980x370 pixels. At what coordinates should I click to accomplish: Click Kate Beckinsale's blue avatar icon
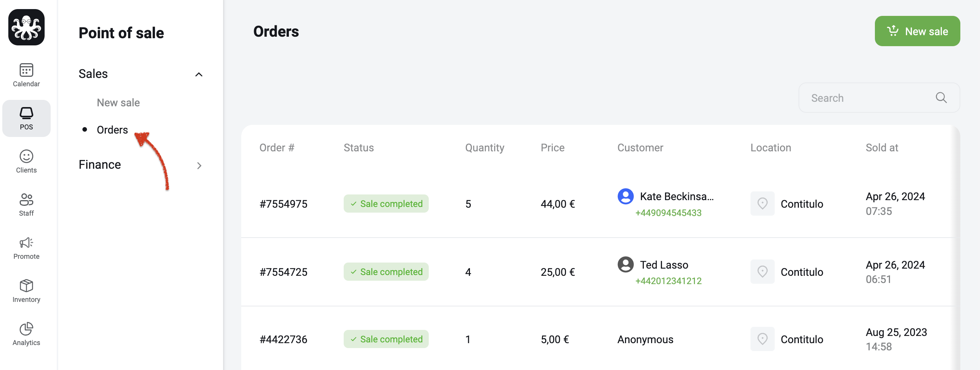point(625,196)
